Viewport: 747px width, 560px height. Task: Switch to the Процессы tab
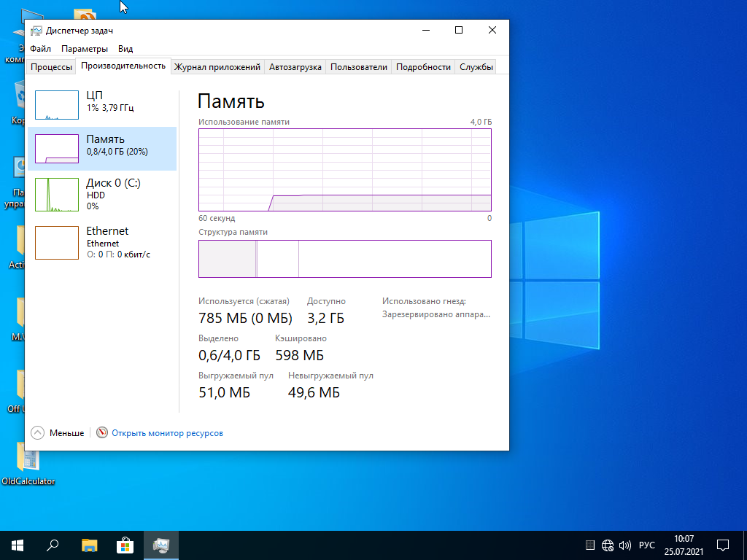(x=51, y=67)
